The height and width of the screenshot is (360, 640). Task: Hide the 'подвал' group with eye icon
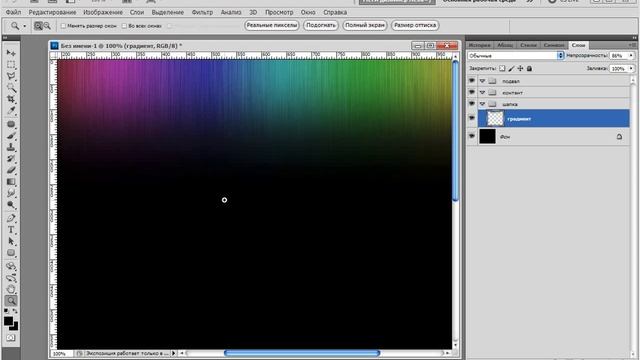pyautogui.click(x=472, y=81)
